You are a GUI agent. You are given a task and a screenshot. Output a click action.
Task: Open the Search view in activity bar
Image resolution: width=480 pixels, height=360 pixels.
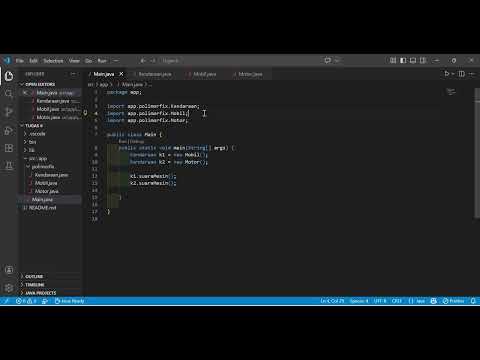[x=9, y=94]
